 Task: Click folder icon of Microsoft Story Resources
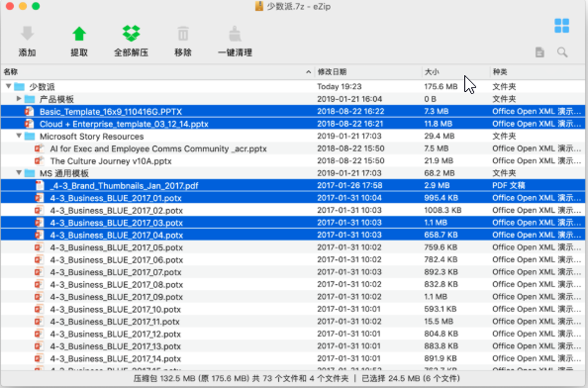click(30, 136)
